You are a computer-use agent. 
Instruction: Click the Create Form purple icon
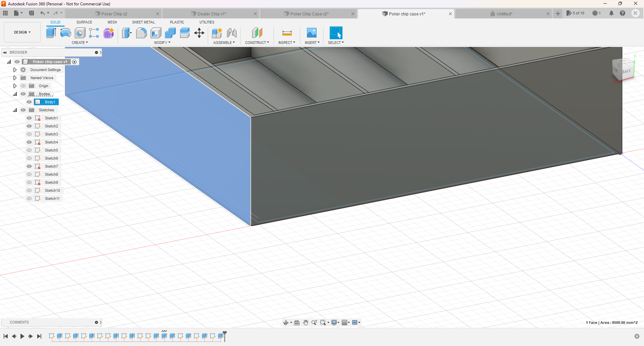click(x=109, y=33)
